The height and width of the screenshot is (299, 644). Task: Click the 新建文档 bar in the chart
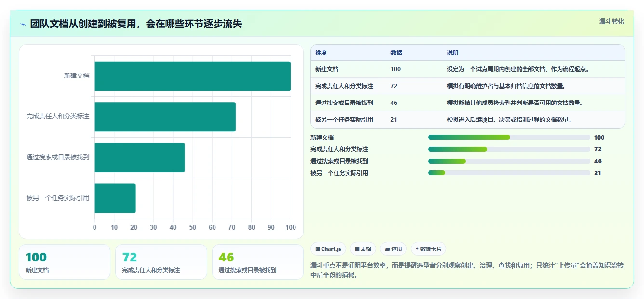click(193, 76)
